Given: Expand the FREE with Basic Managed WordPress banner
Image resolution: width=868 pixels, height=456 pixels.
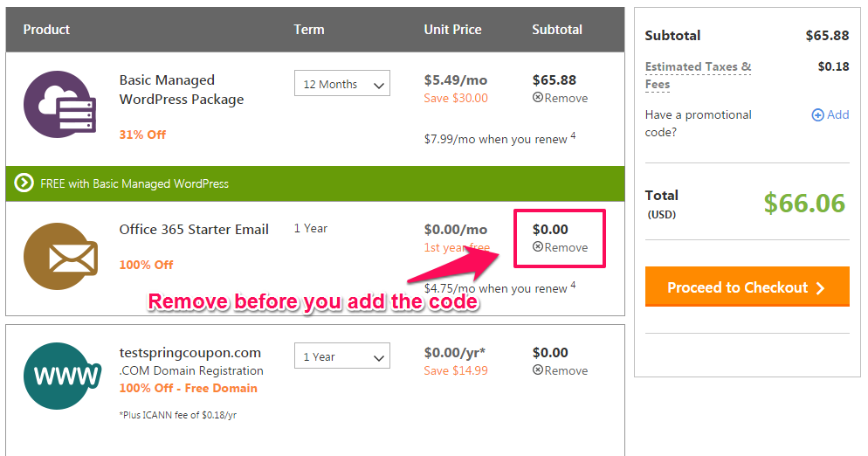Looking at the screenshot, I should (315, 183).
